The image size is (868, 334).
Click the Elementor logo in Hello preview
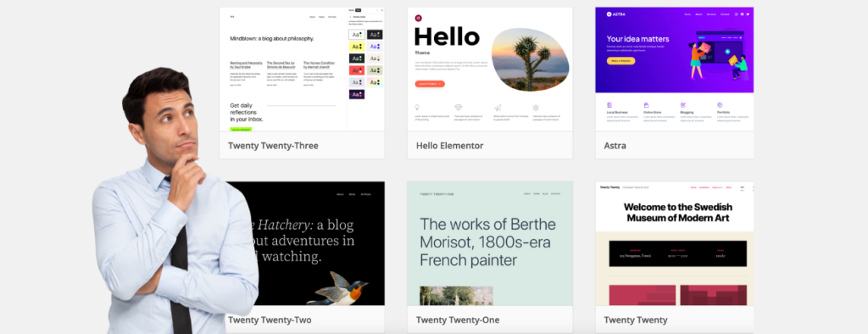click(418, 19)
